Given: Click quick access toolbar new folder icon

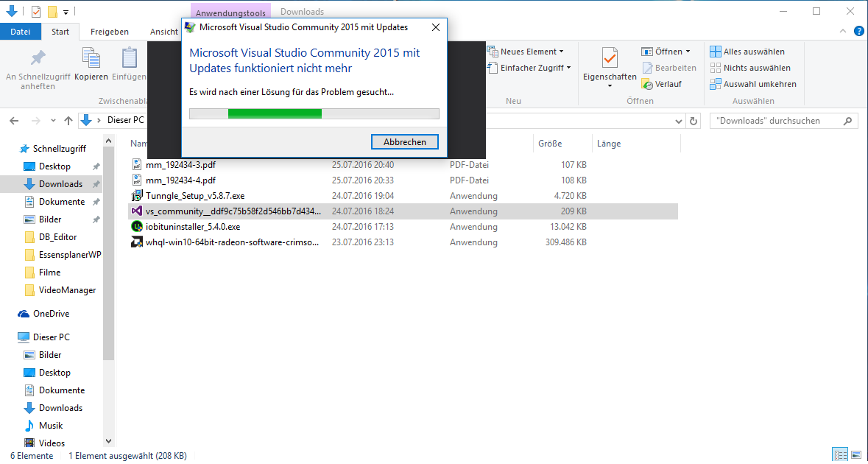Looking at the screenshot, I should click(x=52, y=11).
